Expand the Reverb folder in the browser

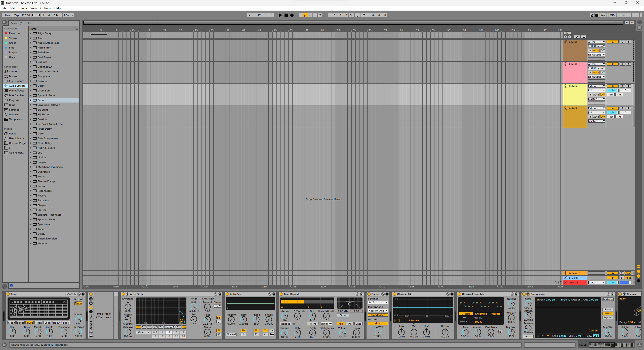31,195
